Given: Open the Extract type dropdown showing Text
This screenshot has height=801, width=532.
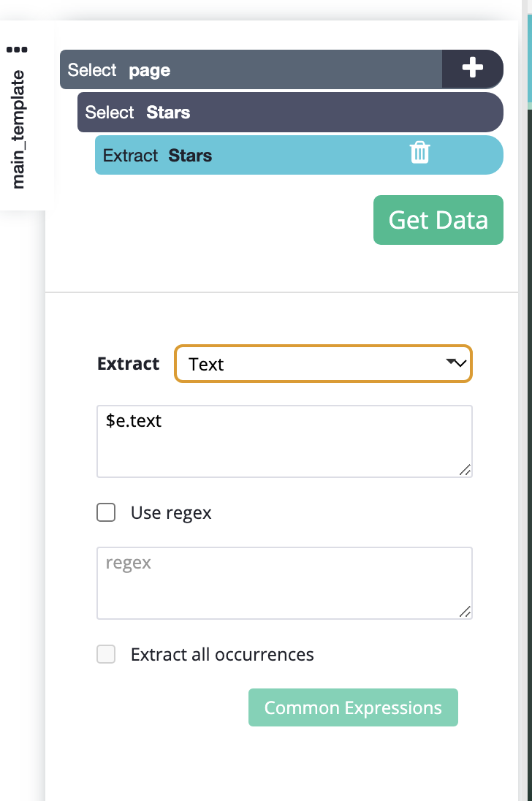Looking at the screenshot, I should coord(323,364).
